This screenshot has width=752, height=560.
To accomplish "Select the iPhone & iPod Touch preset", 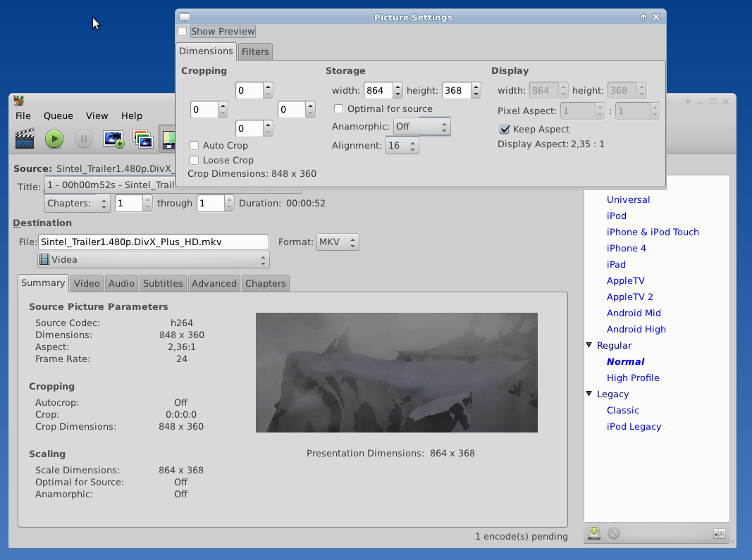I will pos(652,232).
